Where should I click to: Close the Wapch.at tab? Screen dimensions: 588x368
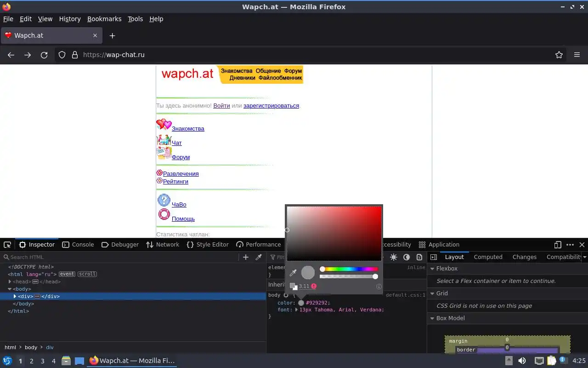tap(95, 35)
